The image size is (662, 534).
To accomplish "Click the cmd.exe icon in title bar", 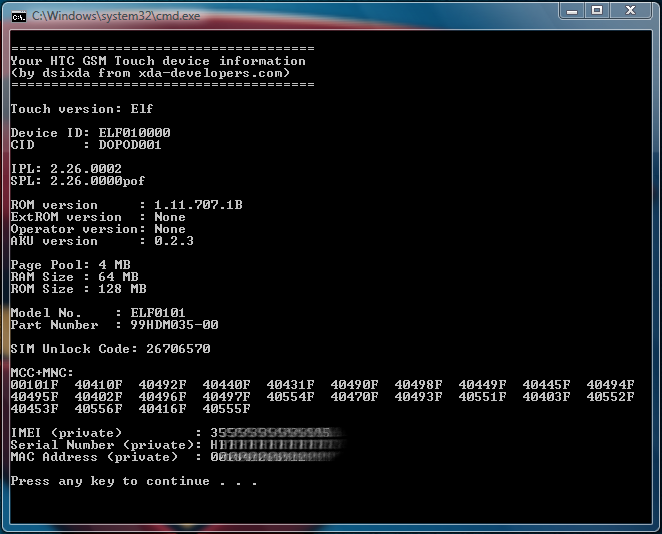I will pos(18,16).
